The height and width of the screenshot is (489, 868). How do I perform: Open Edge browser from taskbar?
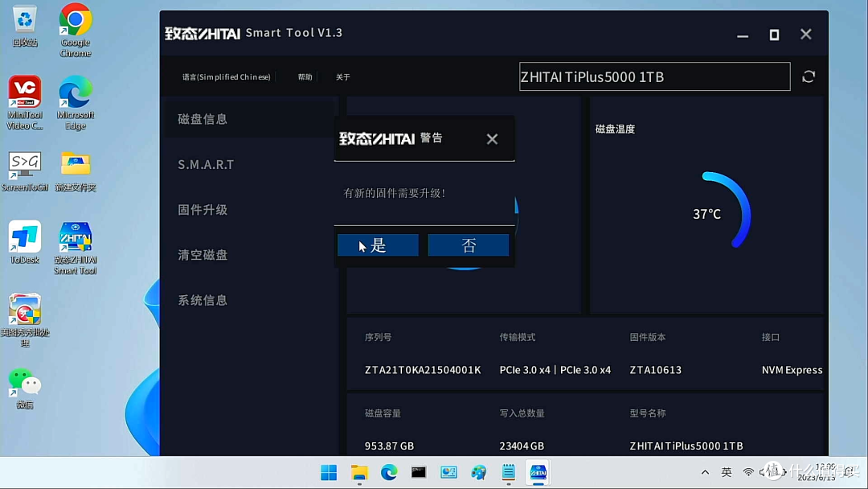tap(389, 472)
